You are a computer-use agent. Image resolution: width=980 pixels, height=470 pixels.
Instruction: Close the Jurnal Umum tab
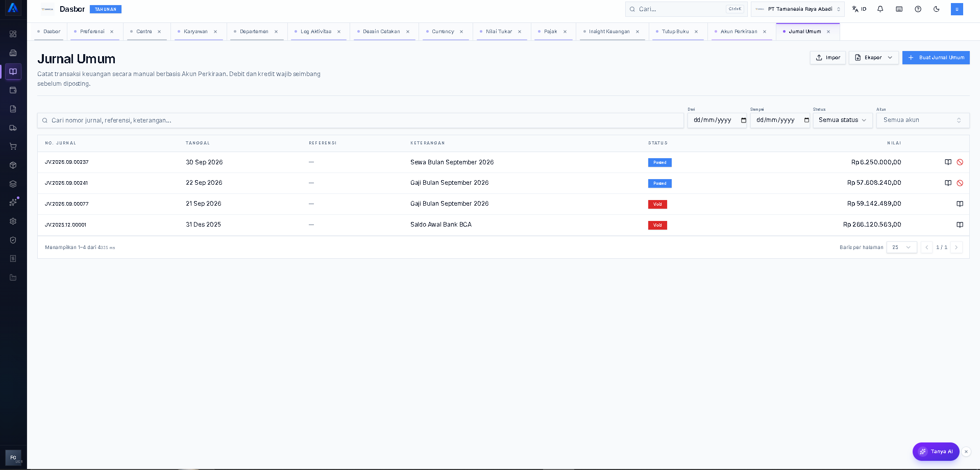[x=828, y=32]
